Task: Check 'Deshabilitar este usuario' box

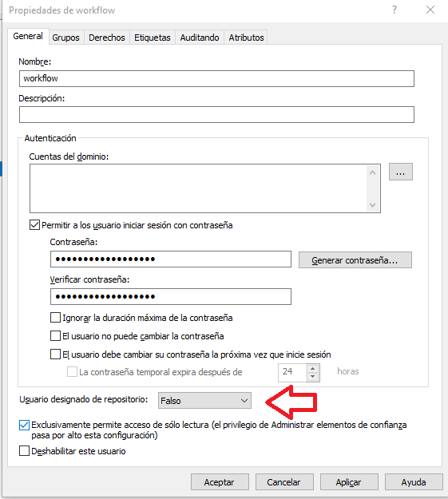Action: tap(24, 451)
